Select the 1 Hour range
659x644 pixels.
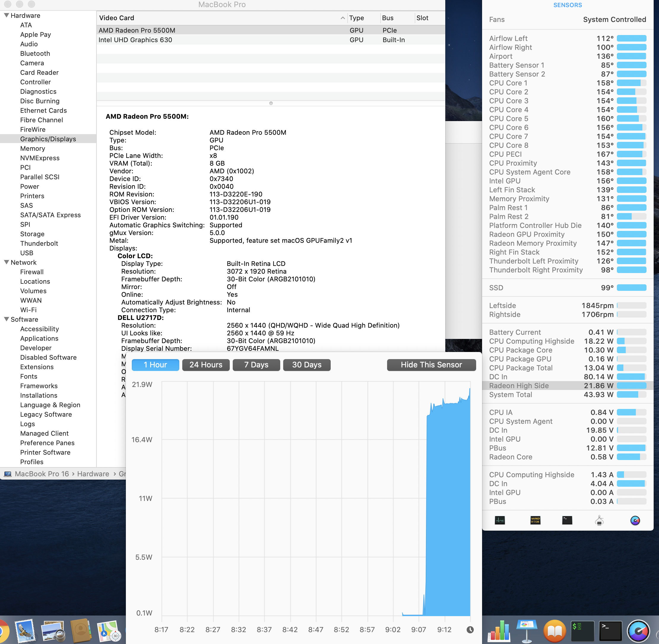(155, 365)
